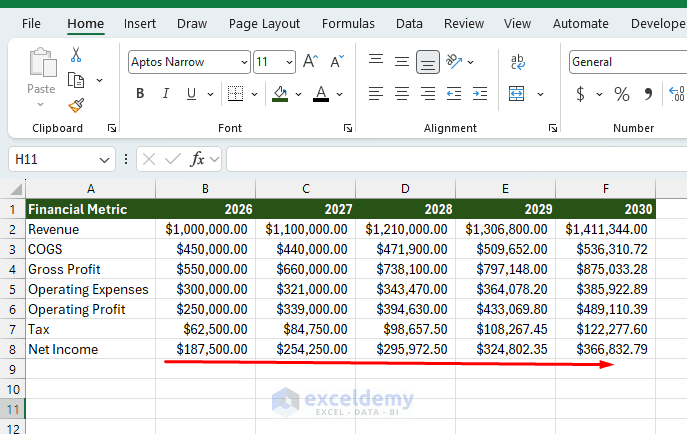Center cell text horizontally

pos(402,93)
